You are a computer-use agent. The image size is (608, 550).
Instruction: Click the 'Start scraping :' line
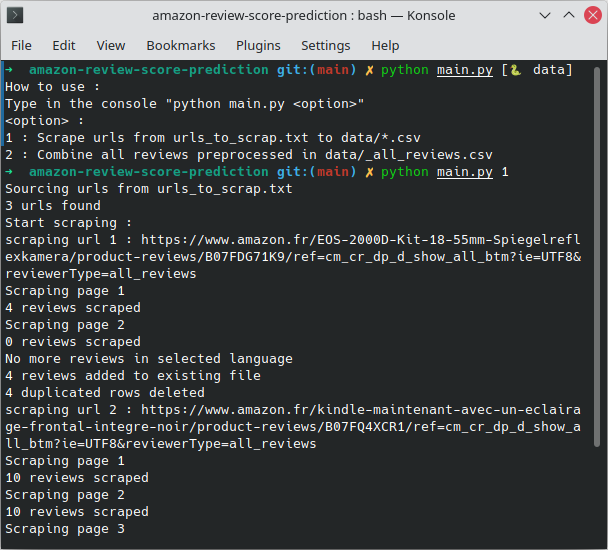click(x=68, y=223)
